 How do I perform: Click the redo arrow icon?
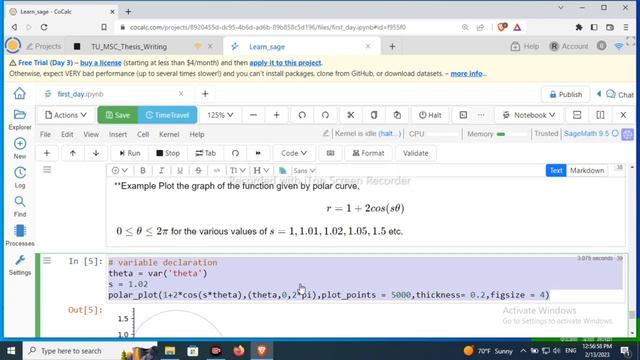point(325,115)
